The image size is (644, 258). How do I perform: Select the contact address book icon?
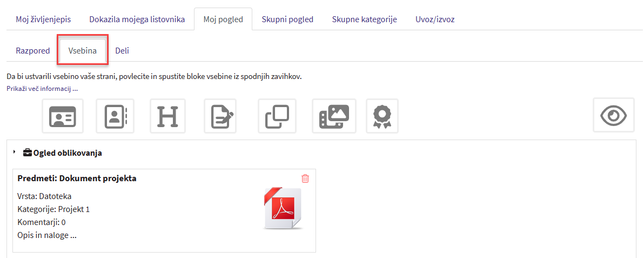pyautogui.click(x=115, y=116)
